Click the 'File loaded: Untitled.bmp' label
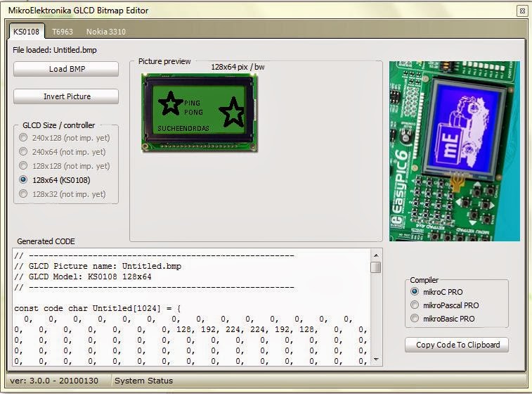The height and width of the screenshot is (394, 532). coord(55,50)
